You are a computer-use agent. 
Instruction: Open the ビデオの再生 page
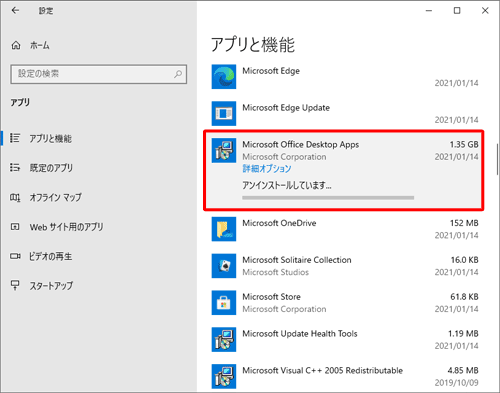pyautogui.click(x=50, y=256)
